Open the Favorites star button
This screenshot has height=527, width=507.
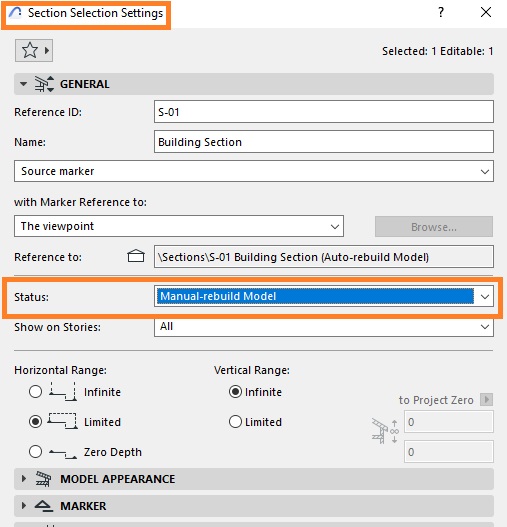coord(34,51)
